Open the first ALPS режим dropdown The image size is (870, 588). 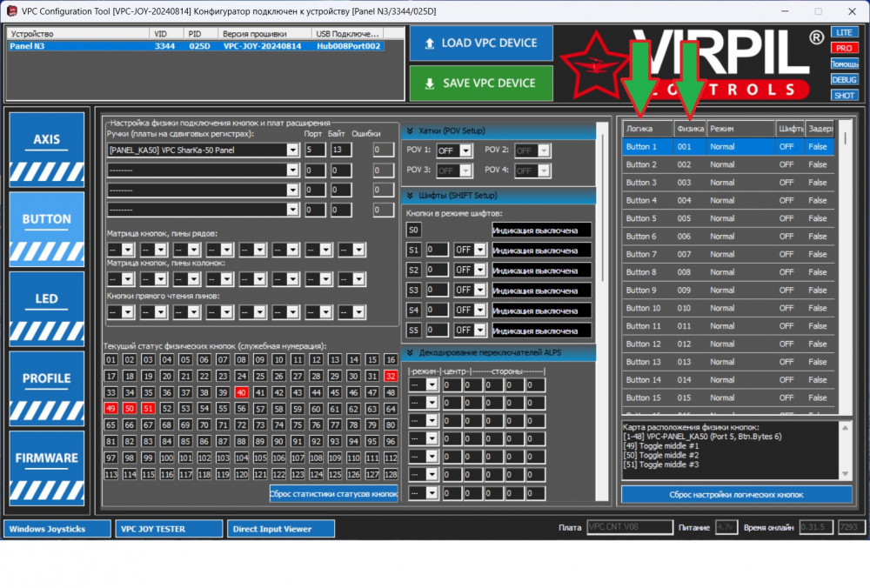432,385
